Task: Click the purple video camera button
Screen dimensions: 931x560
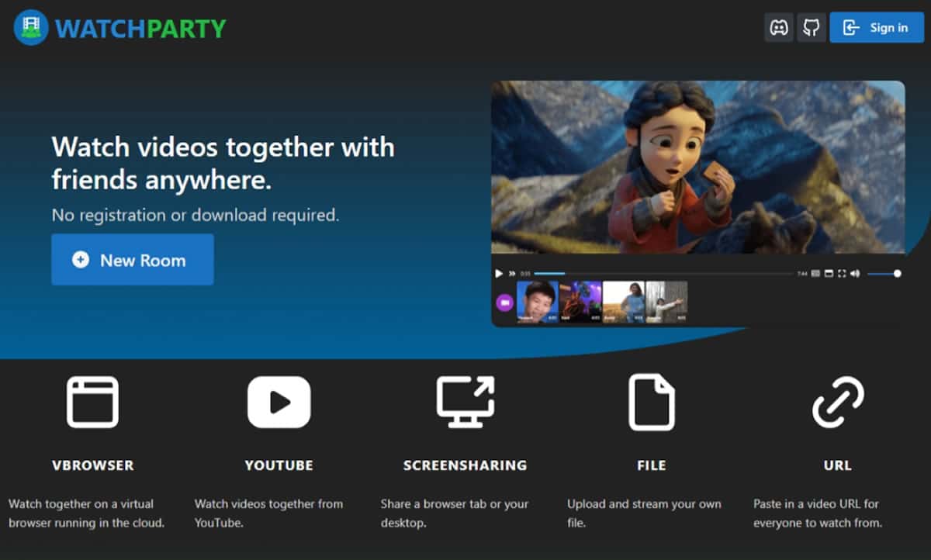Action: point(504,302)
